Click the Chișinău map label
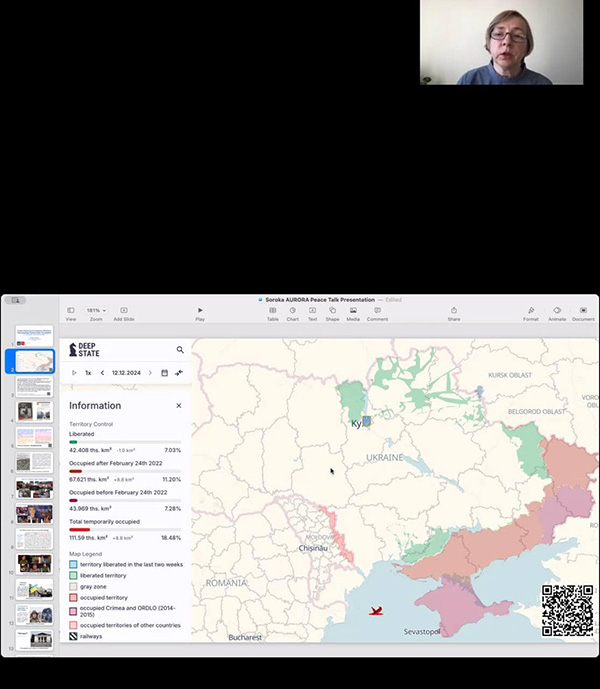Image resolution: width=600 pixels, height=689 pixels. tap(313, 548)
